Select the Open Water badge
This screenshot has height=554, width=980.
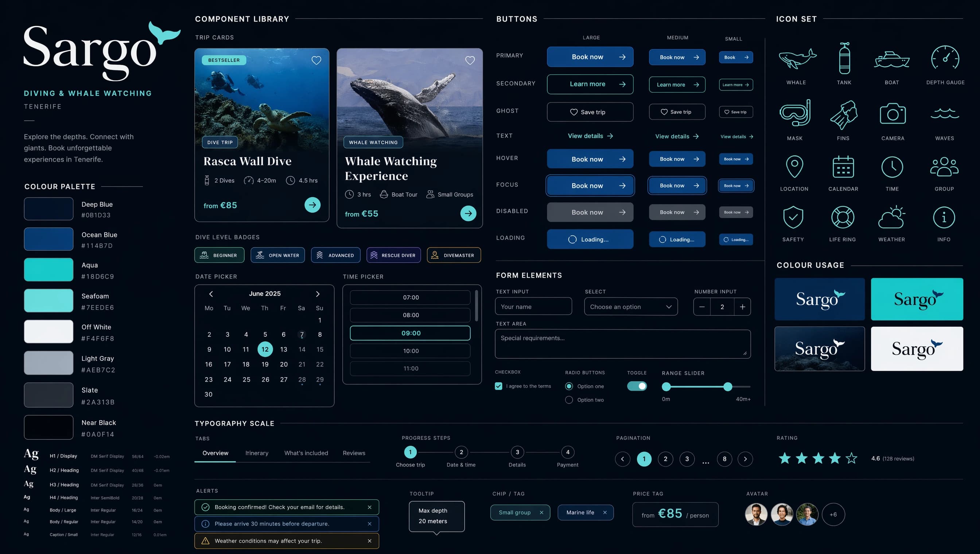click(277, 255)
